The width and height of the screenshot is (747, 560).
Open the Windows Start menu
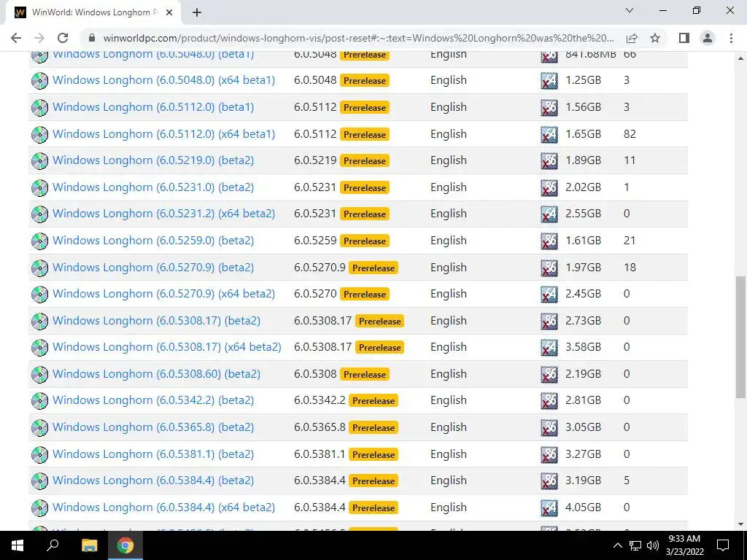(18, 545)
